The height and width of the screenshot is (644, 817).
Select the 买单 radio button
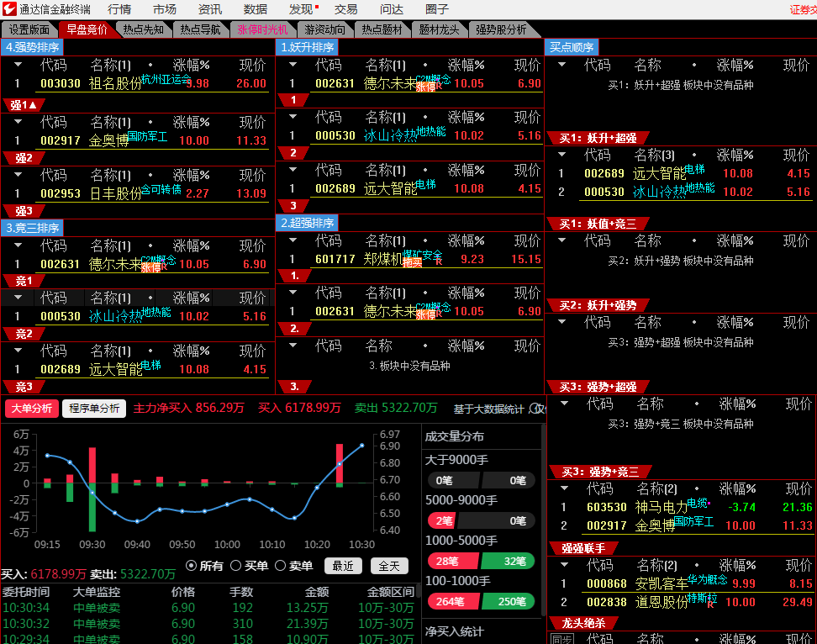click(235, 565)
